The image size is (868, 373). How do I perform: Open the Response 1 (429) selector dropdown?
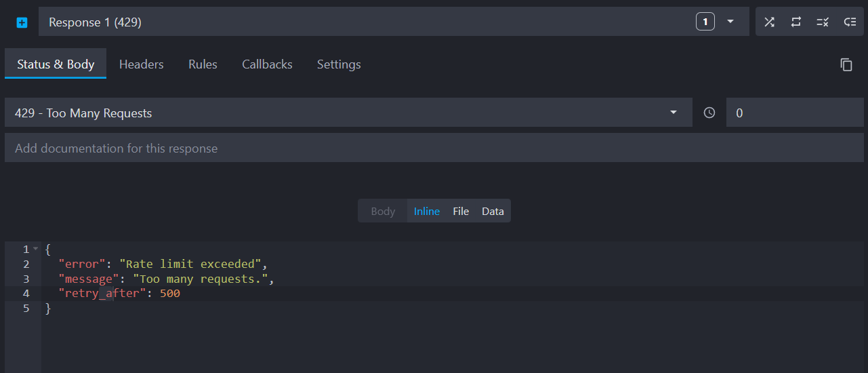730,22
